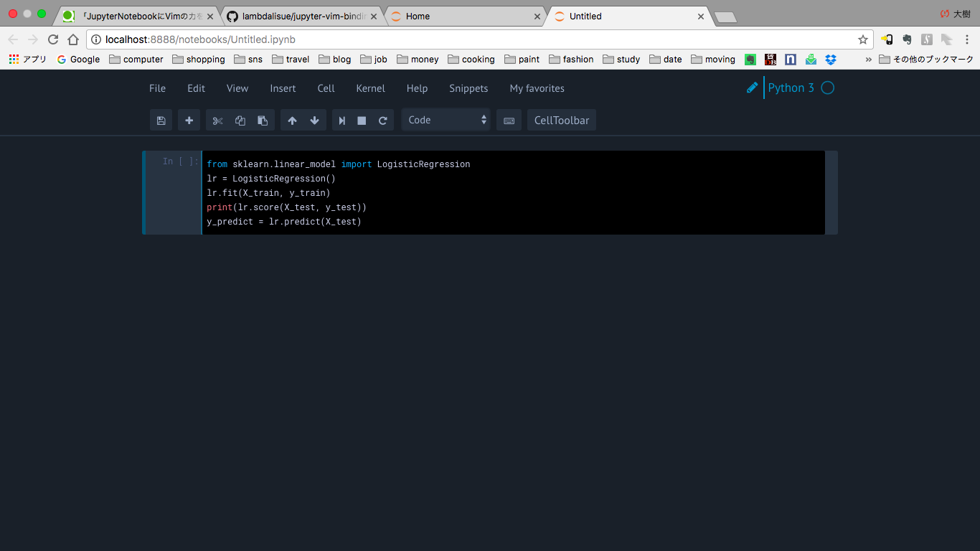This screenshot has height=551, width=980.
Task: Restart the kernel with circular arrow icon
Action: coord(382,121)
